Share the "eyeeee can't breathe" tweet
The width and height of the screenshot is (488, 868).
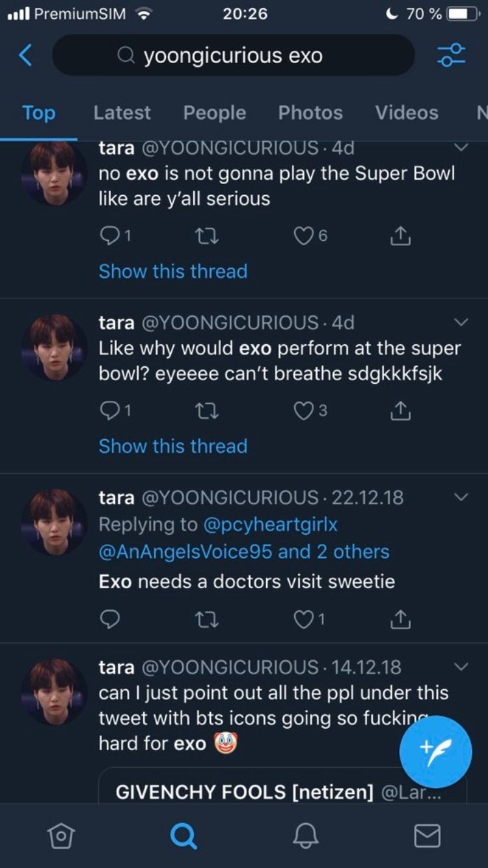400,411
